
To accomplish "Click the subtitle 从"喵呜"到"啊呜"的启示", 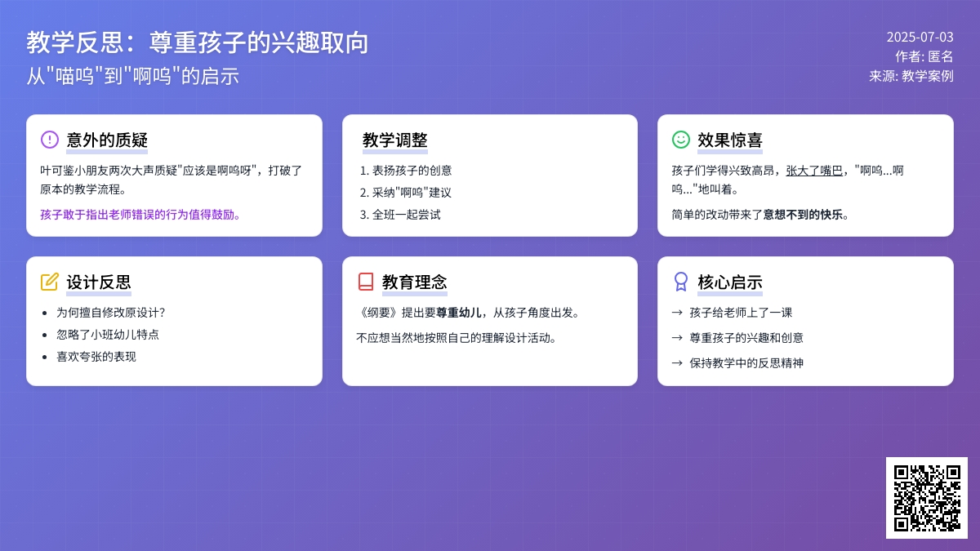I will click(133, 76).
